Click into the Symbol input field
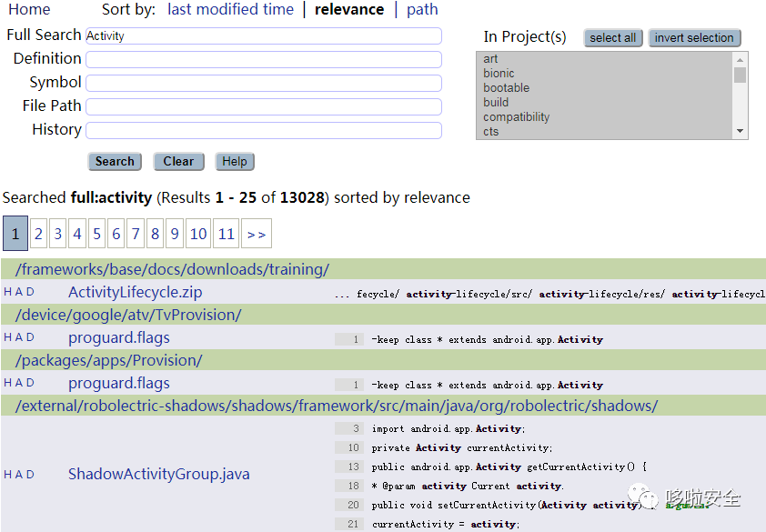766x532 pixels. click(264, 83)
